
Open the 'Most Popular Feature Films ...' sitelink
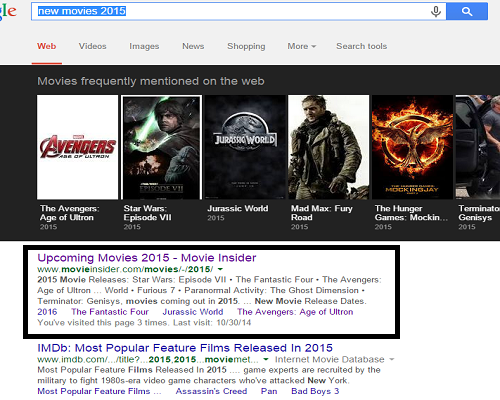pyautogui.click(x=99, y=391)
